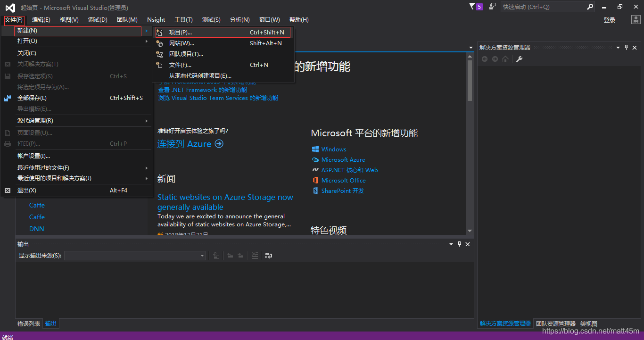Go to previous message in Output toolbar
Screen dimensions: 644x340
tap(230, 256)
